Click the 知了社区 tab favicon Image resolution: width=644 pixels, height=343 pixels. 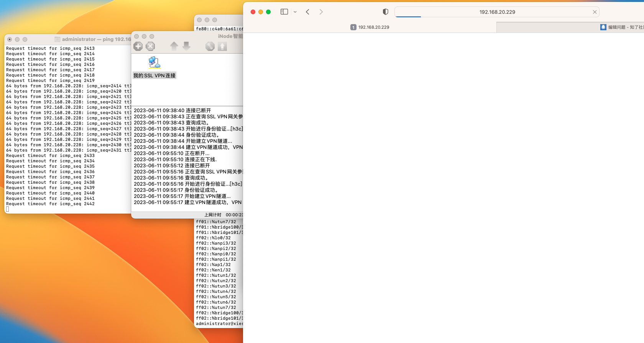pos(603,27)
